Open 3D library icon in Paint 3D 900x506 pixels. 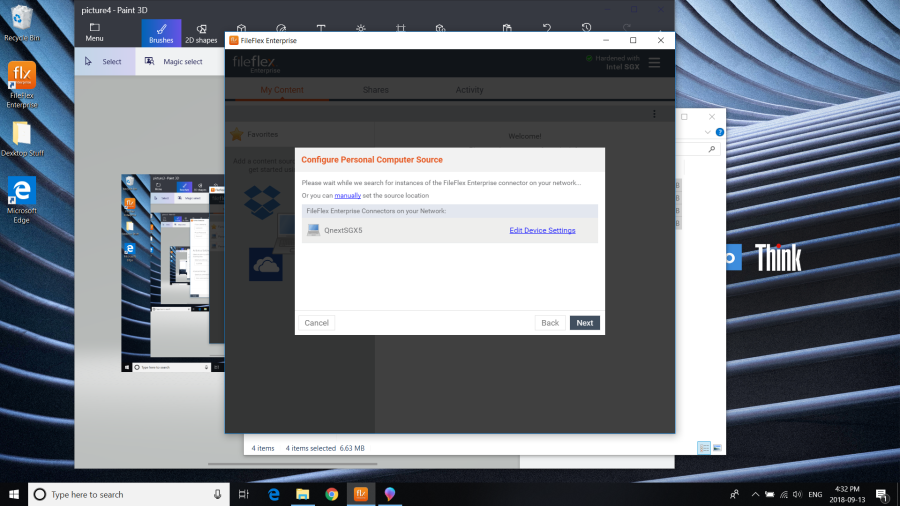click(440, 28)
